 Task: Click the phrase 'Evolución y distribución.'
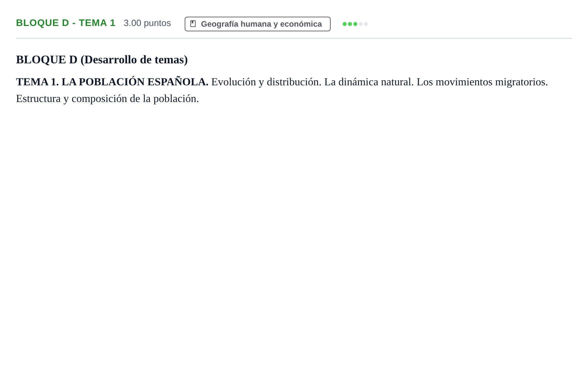pyautogui.click(x=266, y=82)
